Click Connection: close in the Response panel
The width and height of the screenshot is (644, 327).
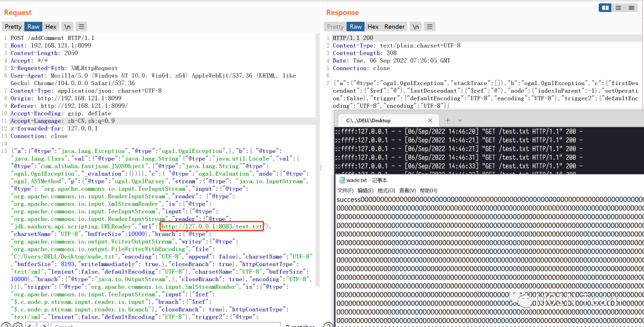pos(361,68)
